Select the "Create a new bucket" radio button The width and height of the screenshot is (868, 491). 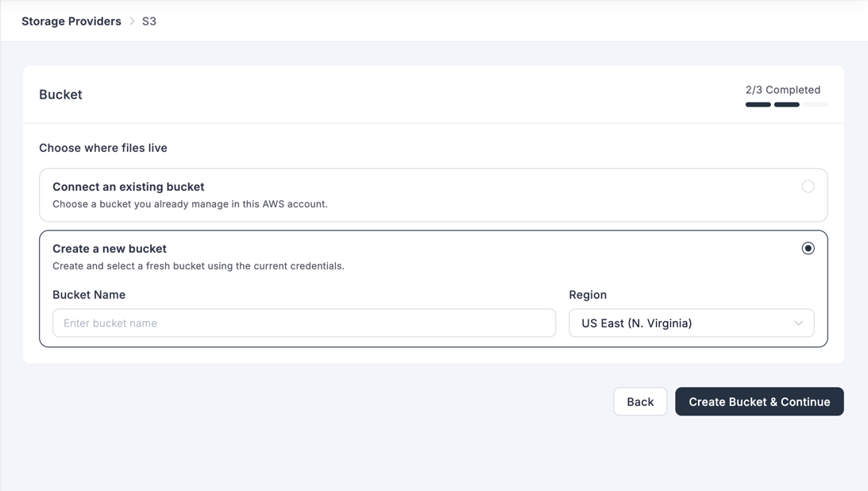click(x=808, y=248)
